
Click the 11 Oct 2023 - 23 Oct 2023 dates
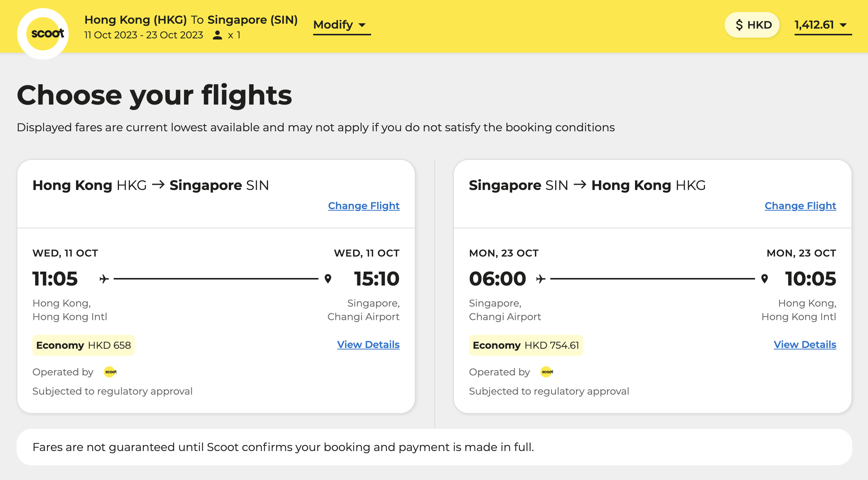pyautogui.click(x=144, y=35)
